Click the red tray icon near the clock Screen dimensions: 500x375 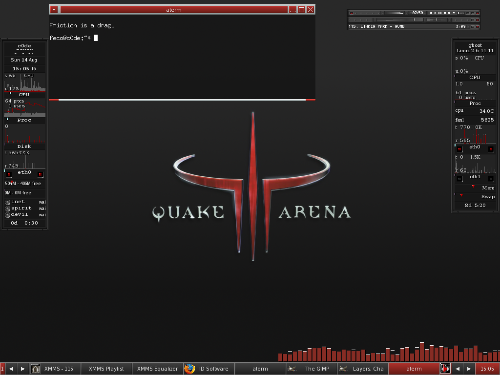coord(445,369)
